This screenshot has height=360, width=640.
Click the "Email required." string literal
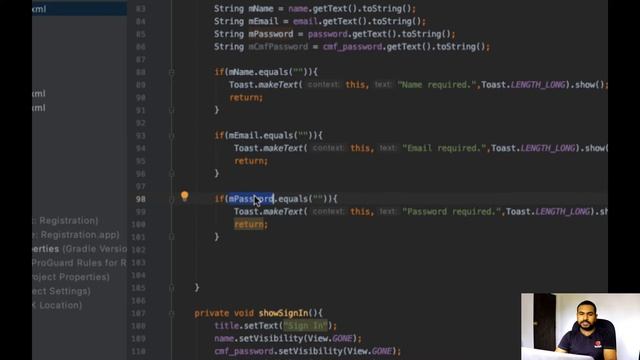pyautogui.click(x=444, y=148)
